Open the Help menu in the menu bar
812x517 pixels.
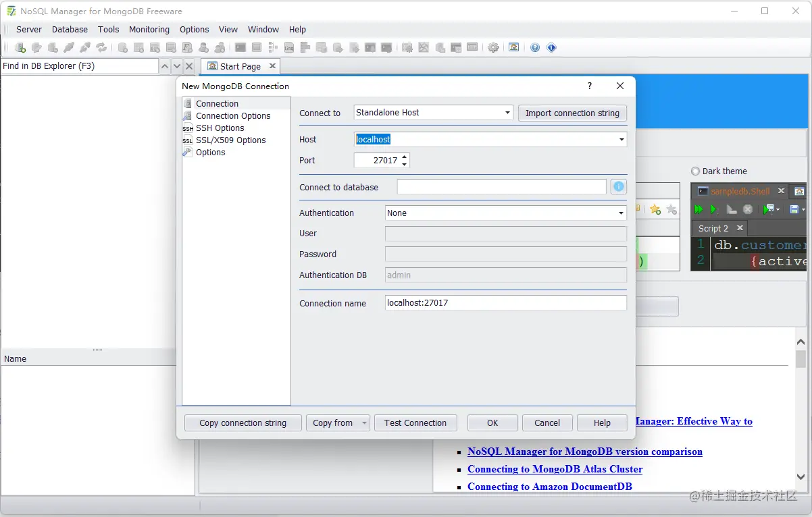297,30
